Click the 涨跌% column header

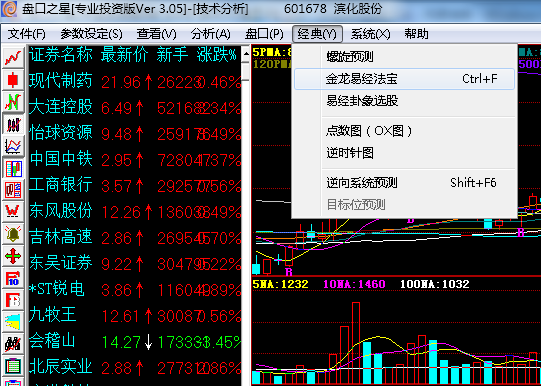(x=217, y=55)
